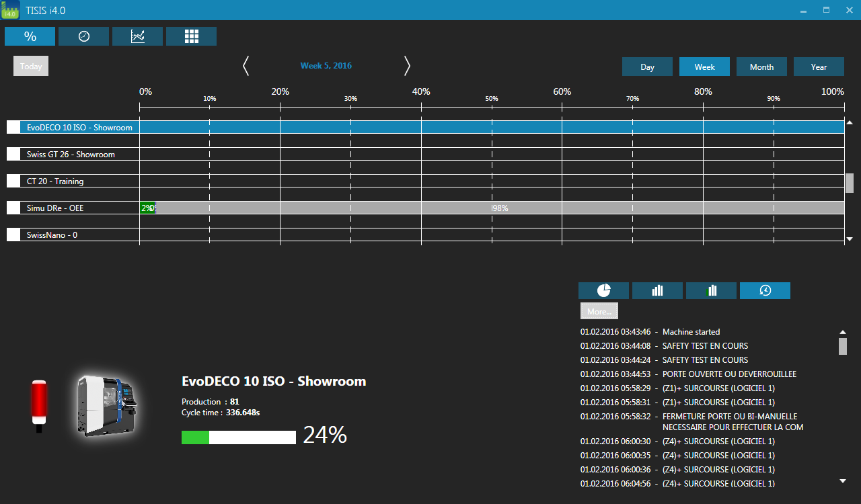The height and width of the screenshot is (504, 861).
Task: Open the gauge dial view
Action: [83, 36]
